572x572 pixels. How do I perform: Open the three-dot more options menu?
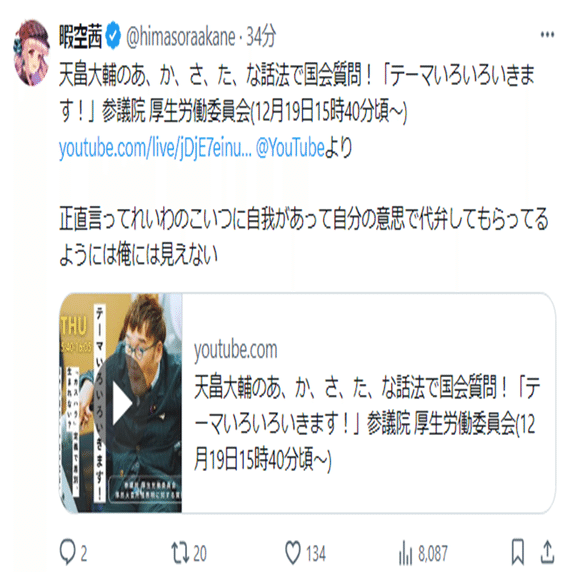(x=547, y=35)
